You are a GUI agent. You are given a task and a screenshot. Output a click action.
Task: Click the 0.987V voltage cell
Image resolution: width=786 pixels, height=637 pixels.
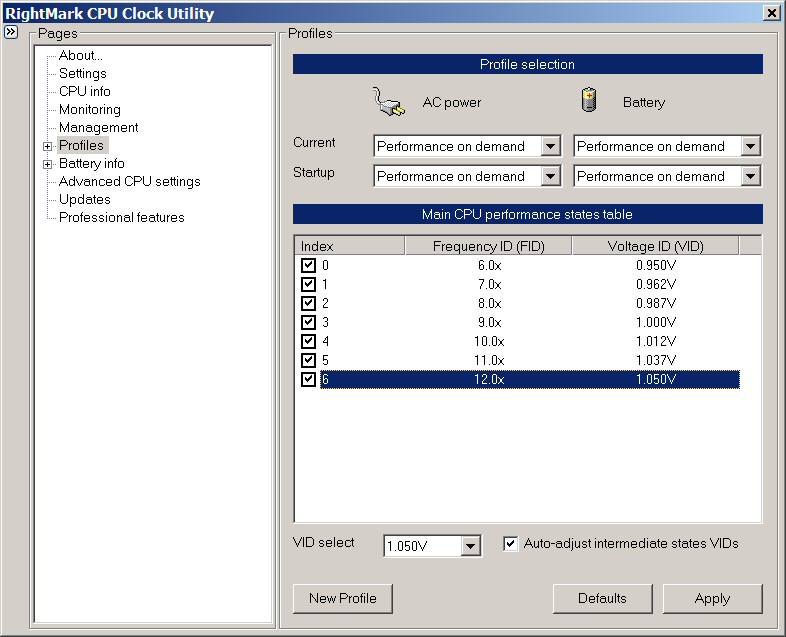656,303
